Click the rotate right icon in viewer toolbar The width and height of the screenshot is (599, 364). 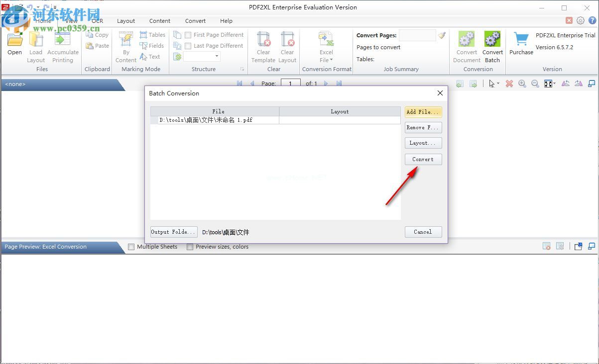tap(579, 84)
